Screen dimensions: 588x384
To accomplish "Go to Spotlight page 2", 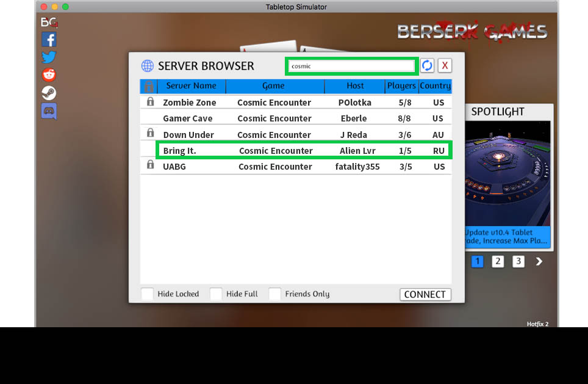I will (x=498, y=261).
